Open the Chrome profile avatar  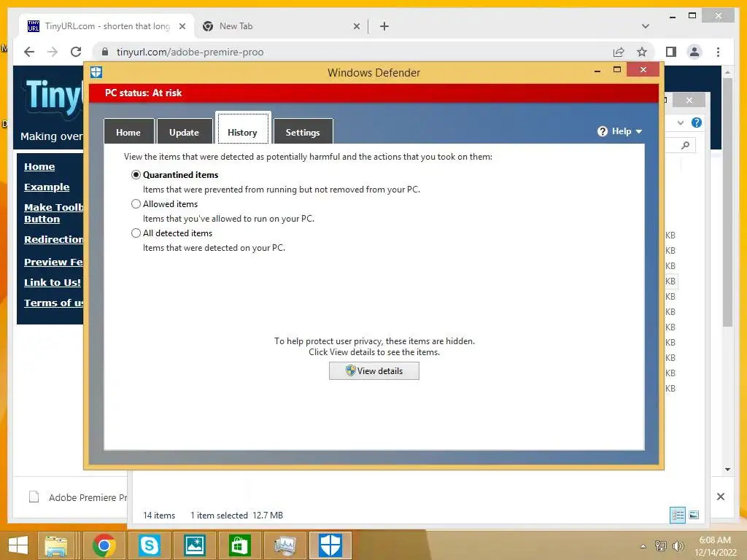[694, 52]
